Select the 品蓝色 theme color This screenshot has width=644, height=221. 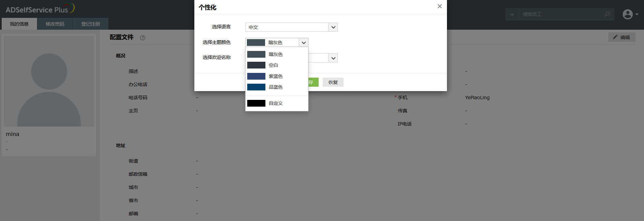(276, 87)
